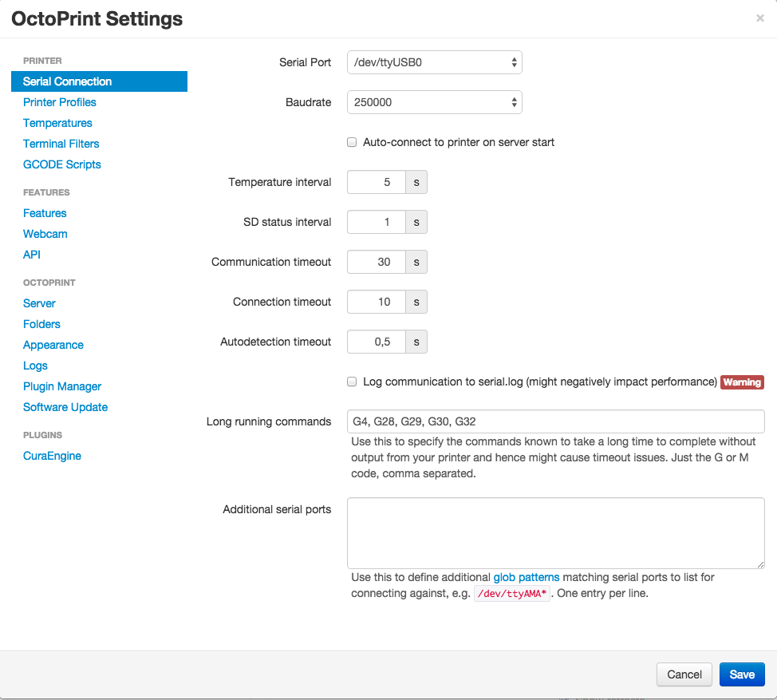Open CuraEngine plugin settings
Image resolution: width=777 pixels, height=700 pixels.
point(52,456)
